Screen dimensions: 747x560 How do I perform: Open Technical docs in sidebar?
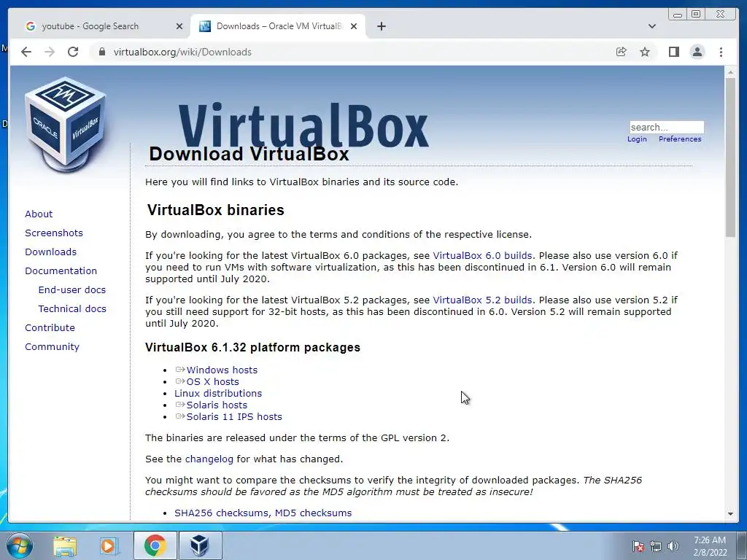[72, 309]
